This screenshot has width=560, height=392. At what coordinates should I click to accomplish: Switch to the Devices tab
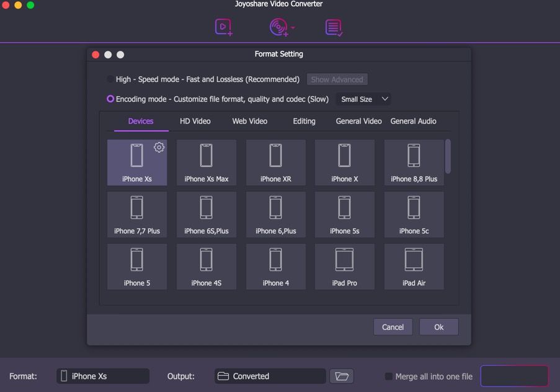pos(141,121)
